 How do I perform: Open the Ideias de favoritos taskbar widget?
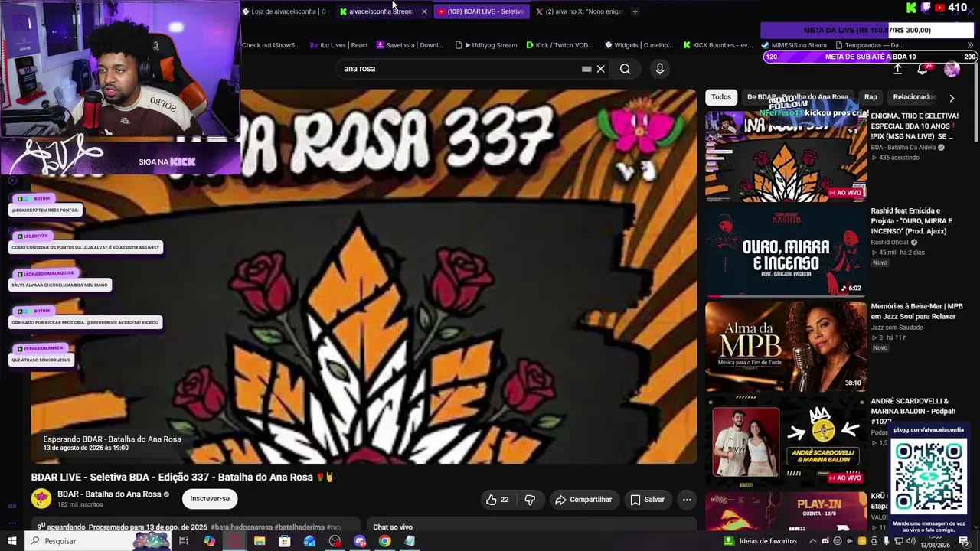760,541
